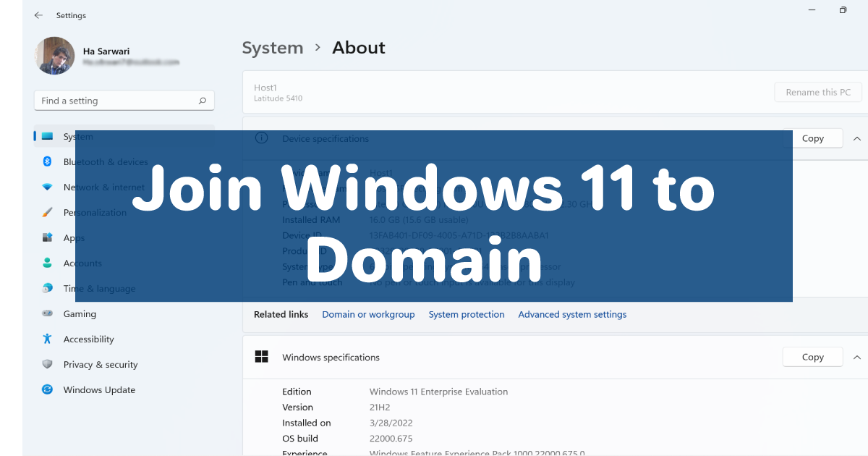This screenshot has width=868, height=456.
Task: Select Gaming in the sidebar
Action: tap(80, 313)
